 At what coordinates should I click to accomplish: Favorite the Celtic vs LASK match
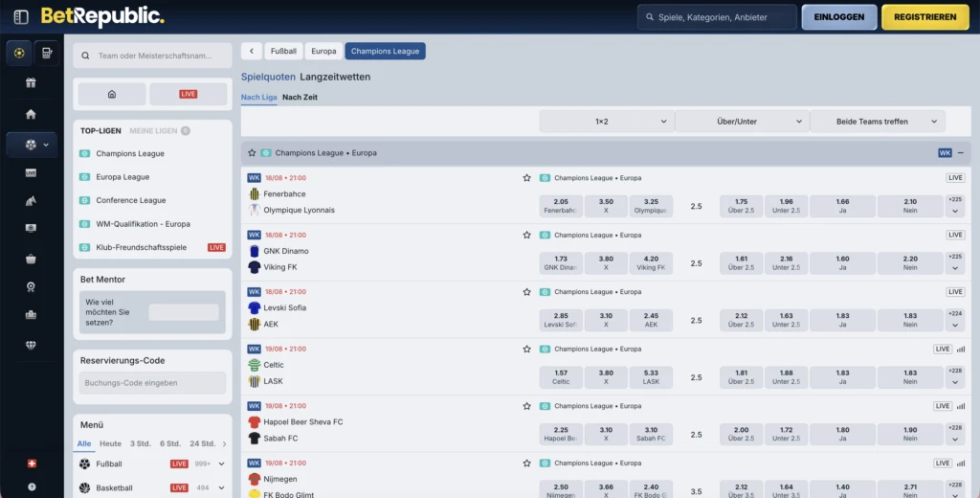(x=527, y=349)
